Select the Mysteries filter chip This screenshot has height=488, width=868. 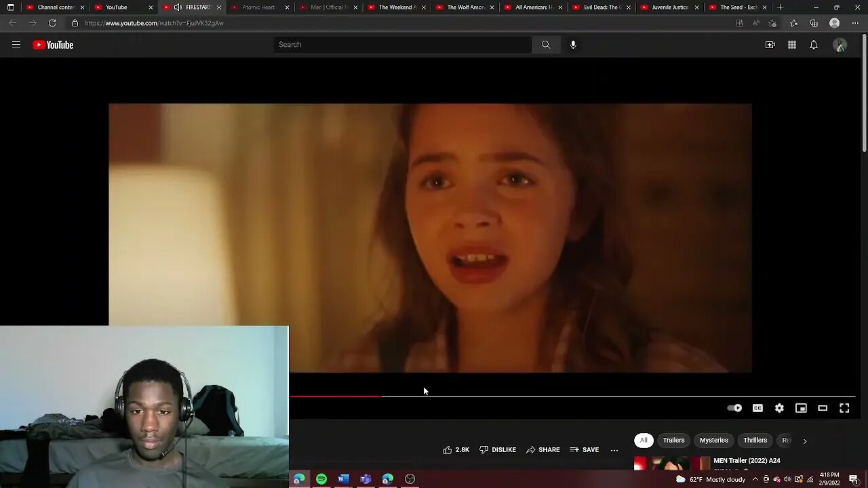713,441
